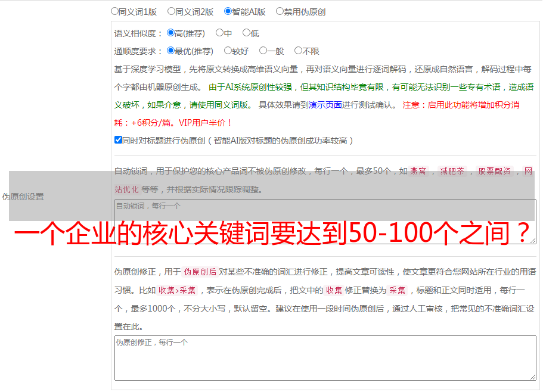543x392 pixels.
Task: Choose the 智能AI版 radio option
Action: click(228, 11)
